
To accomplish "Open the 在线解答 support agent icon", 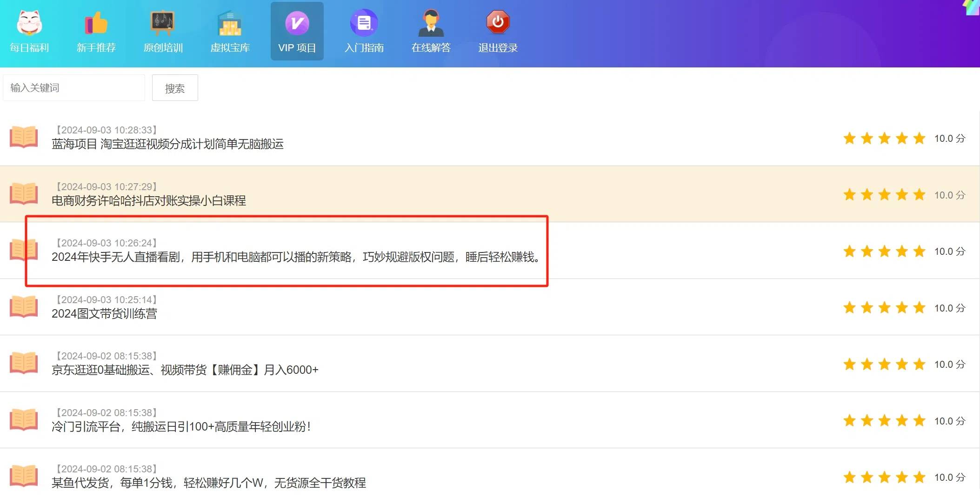I will [431, 22].
